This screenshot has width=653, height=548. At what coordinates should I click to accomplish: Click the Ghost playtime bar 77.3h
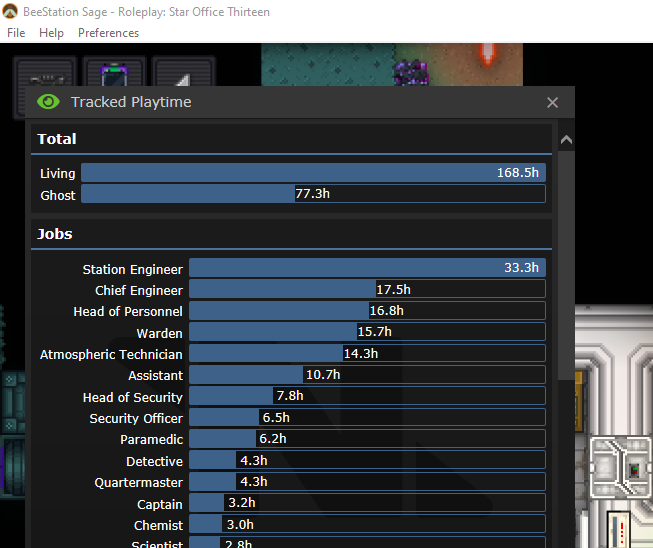(x=313, y=194)
